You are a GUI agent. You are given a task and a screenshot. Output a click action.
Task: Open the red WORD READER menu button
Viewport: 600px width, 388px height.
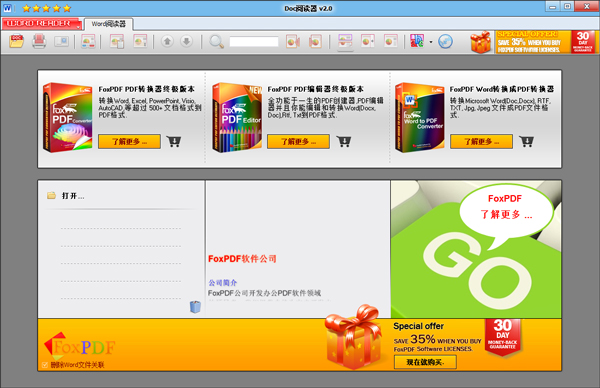(41, 24)
